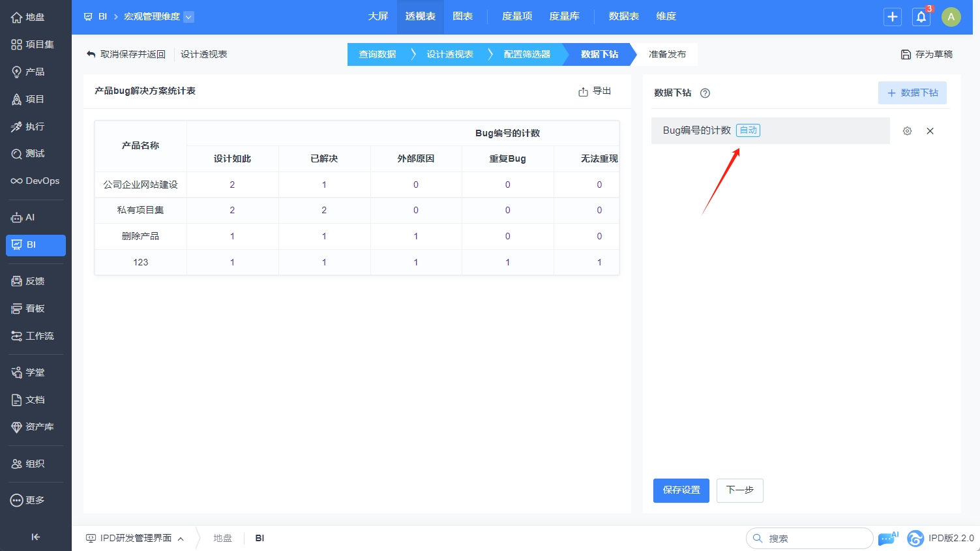The width and height of the screenshot is (980, 551).
Task: Click the ZenTao logo icon in footer
Action: click(915, 538)
